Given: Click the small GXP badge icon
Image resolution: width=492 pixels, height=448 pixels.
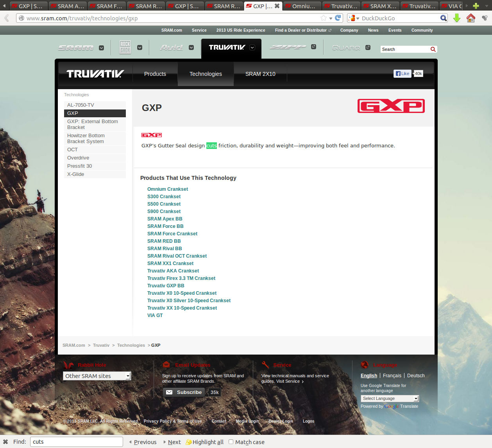Looking at the screenshot, I should (x=152, y=135).
